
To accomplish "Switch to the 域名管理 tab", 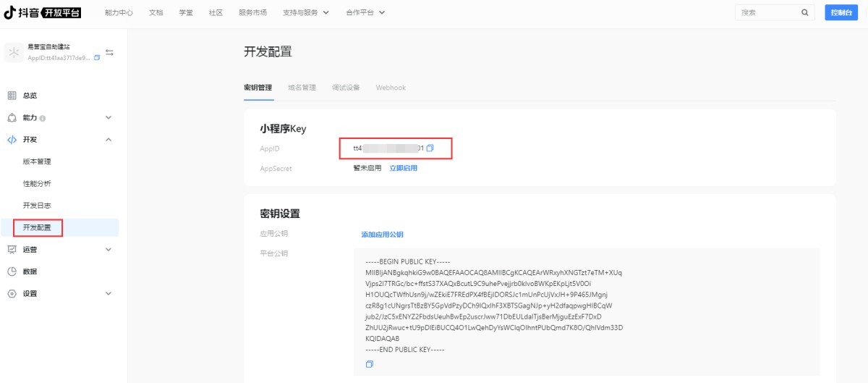I will [x=302, y=88].
